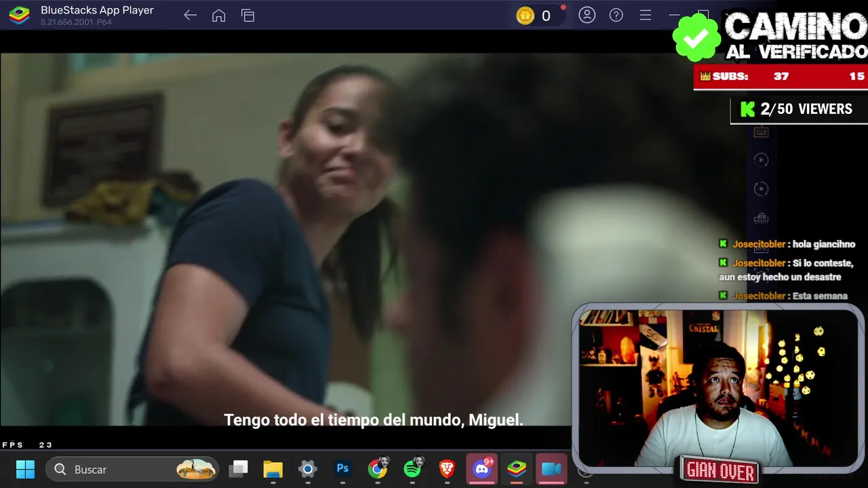This screenshot has height=488, width=868.
Task: Click the 'GIAN OVER' name badge
Action: [x=720, y=470]
